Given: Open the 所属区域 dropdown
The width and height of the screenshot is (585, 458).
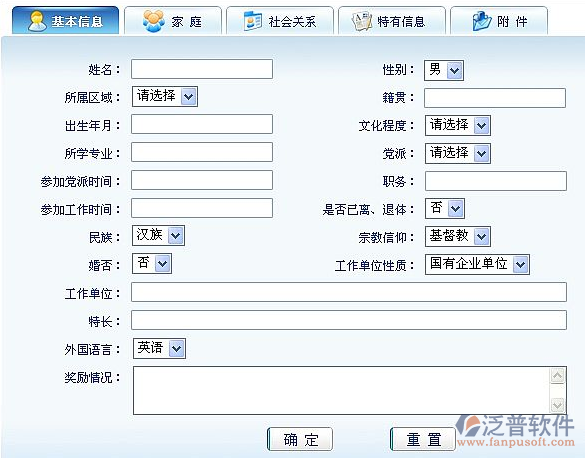Looking at the screenshot, I should point(165,96).
